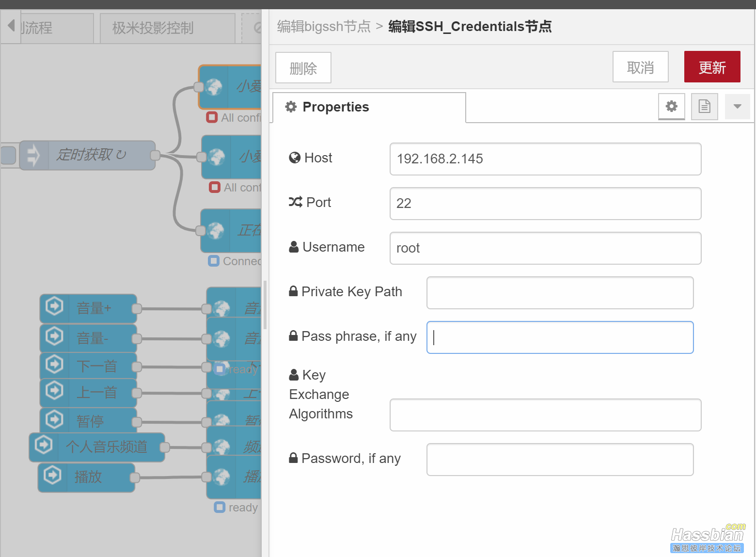Open node settings gear icon tab

pos(671,106)
